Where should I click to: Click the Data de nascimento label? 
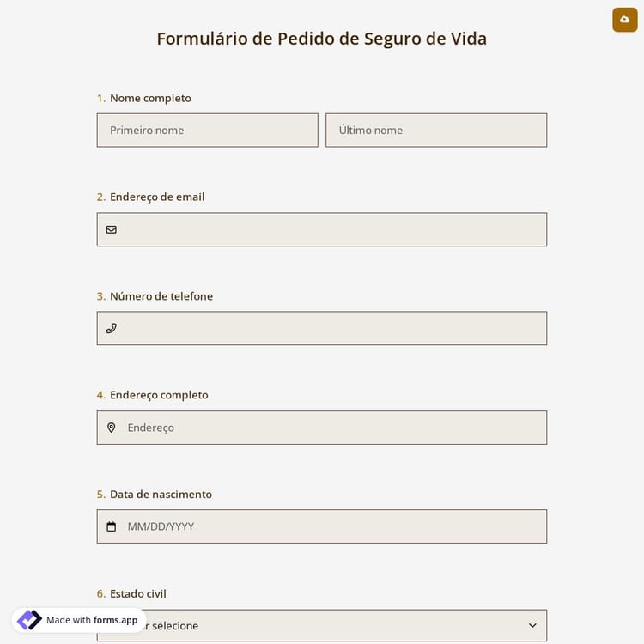[161, 495]
